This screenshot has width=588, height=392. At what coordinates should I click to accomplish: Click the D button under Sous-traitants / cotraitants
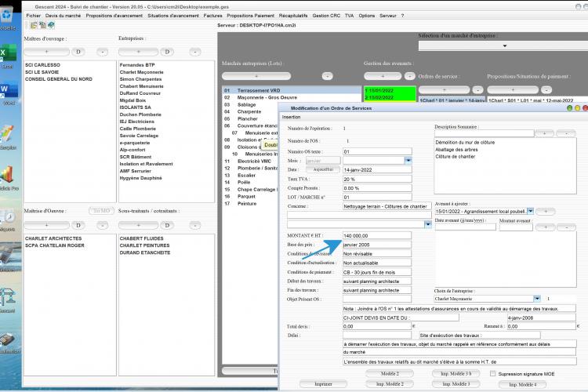pos(167,225)
